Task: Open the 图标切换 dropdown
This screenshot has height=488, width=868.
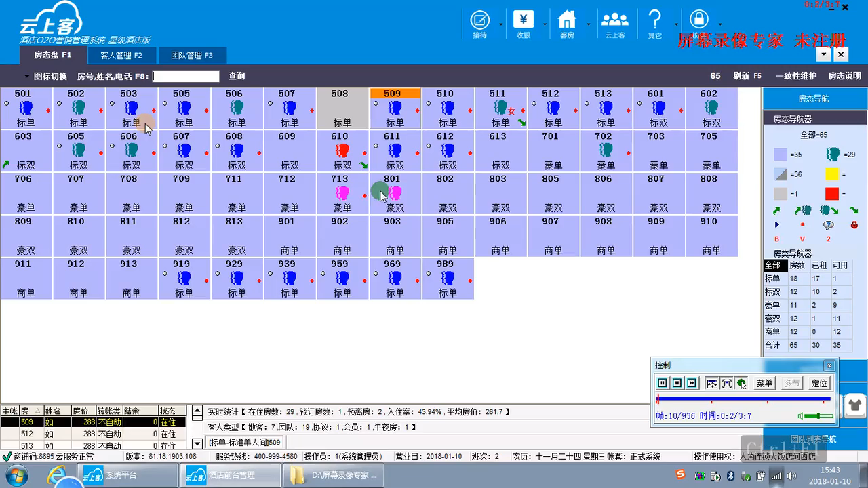Action: (45, 76)
